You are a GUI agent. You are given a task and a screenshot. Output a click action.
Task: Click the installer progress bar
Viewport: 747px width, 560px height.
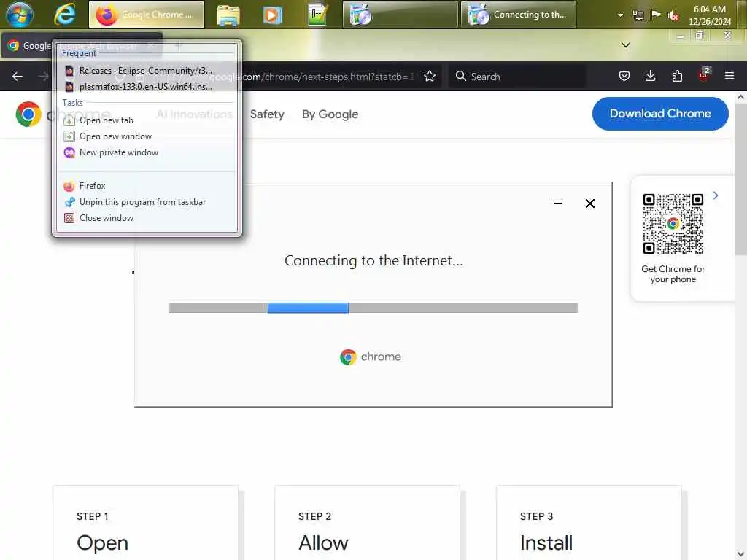pos(373,308)
